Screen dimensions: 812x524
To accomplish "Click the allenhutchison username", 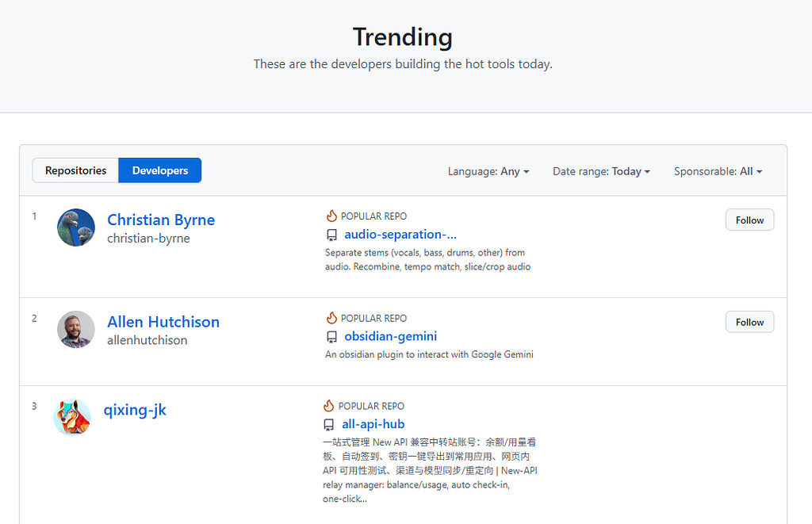I will 147,340.
